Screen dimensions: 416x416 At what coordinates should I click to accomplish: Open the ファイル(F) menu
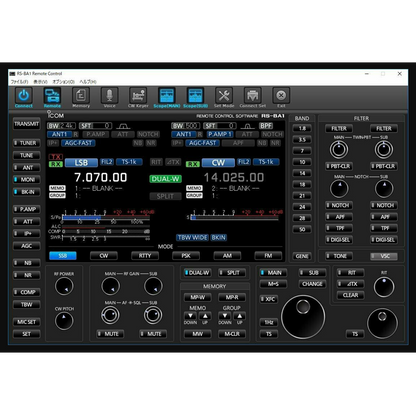(x=19, y=82)
